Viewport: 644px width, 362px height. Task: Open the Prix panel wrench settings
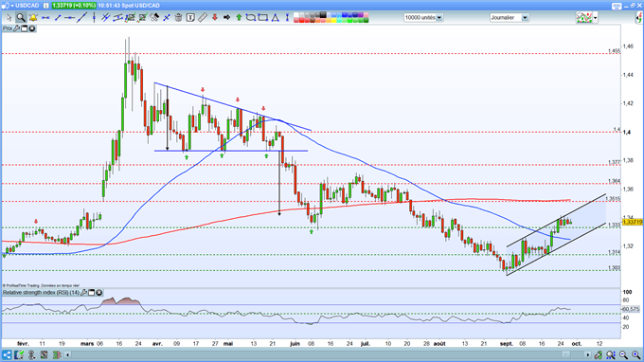coord(17,28)
